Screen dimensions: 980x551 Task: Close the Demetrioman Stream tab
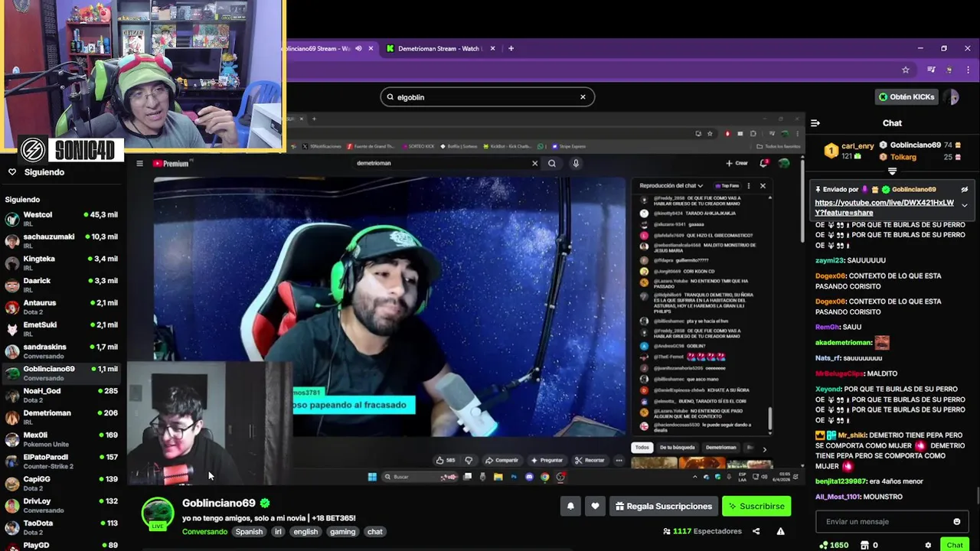tap(492, 48)
